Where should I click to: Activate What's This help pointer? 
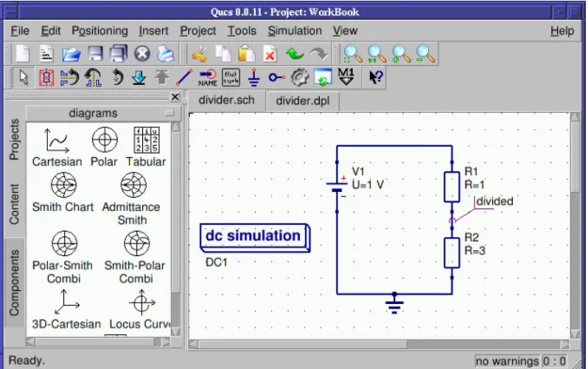(375, 77)
